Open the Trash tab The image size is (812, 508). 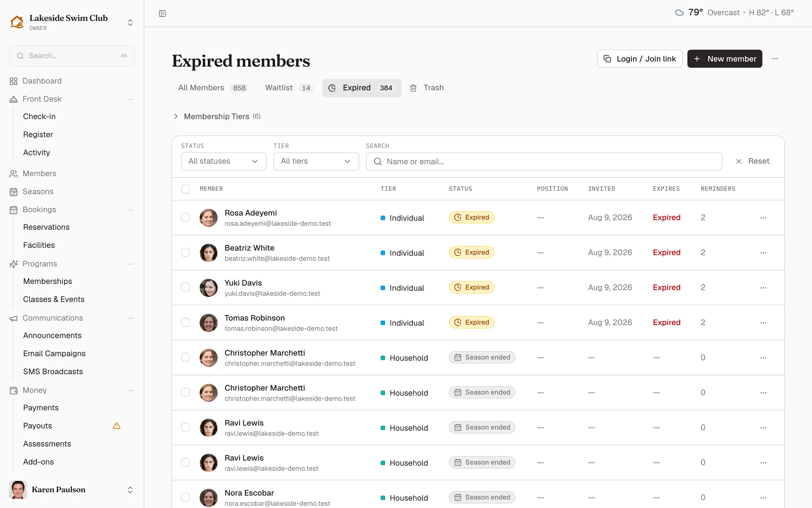tap(427, 88)
